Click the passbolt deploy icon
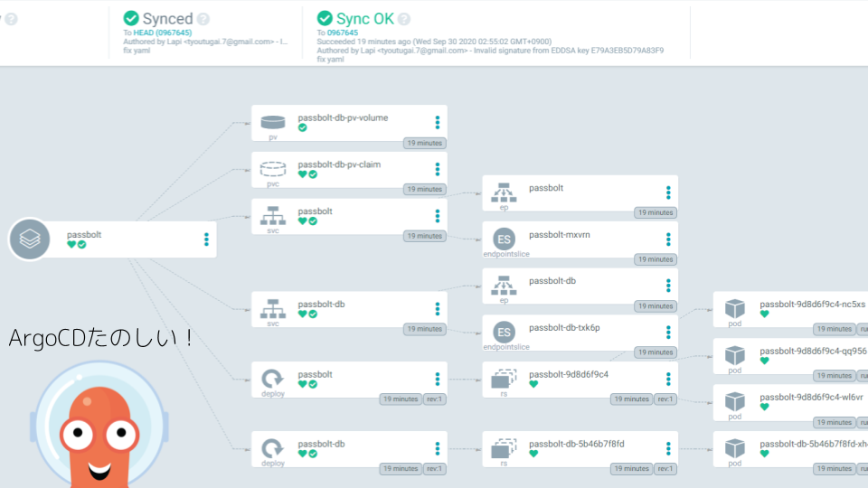 (x=272, y=379)
